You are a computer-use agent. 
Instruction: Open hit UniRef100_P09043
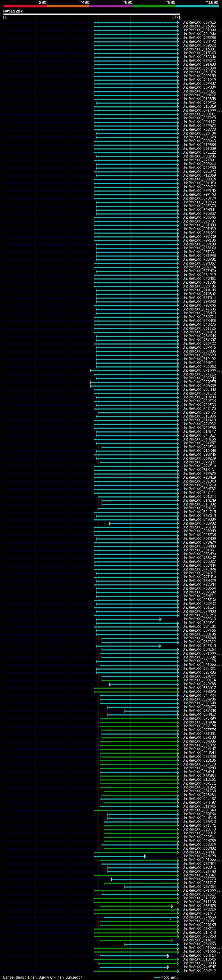pyautogui.click(x=199, y=141)
